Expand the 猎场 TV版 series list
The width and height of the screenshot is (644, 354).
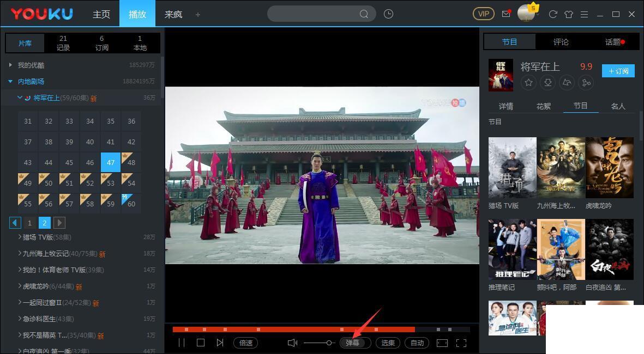tap(20, 237)
